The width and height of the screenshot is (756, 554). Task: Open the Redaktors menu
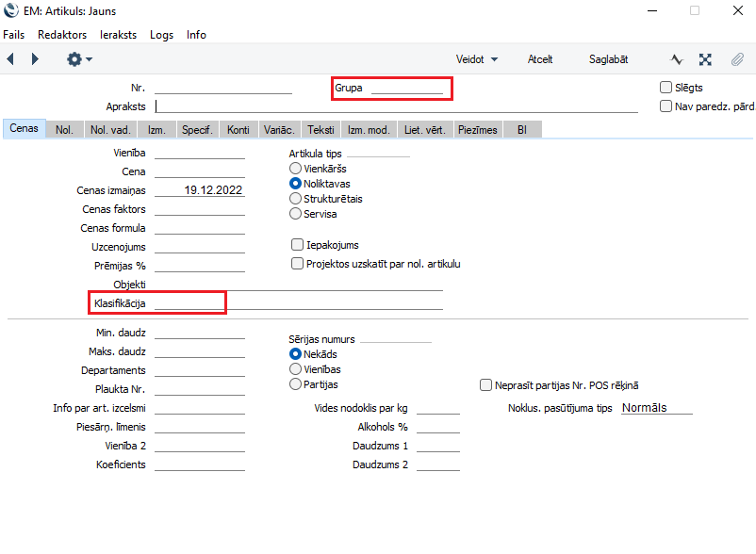62,35
